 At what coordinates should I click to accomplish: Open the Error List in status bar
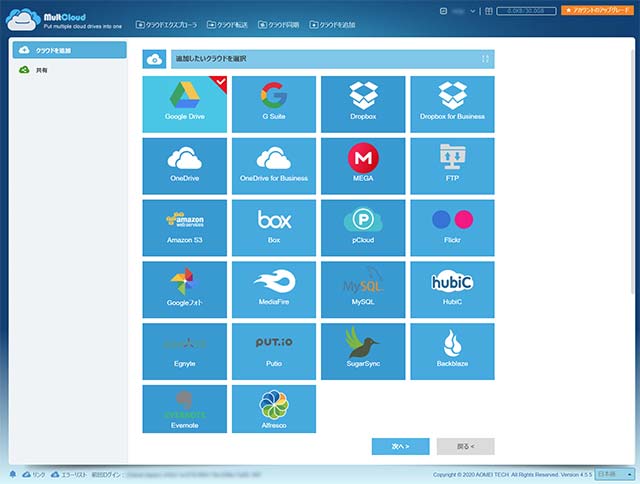click(69, 475)
